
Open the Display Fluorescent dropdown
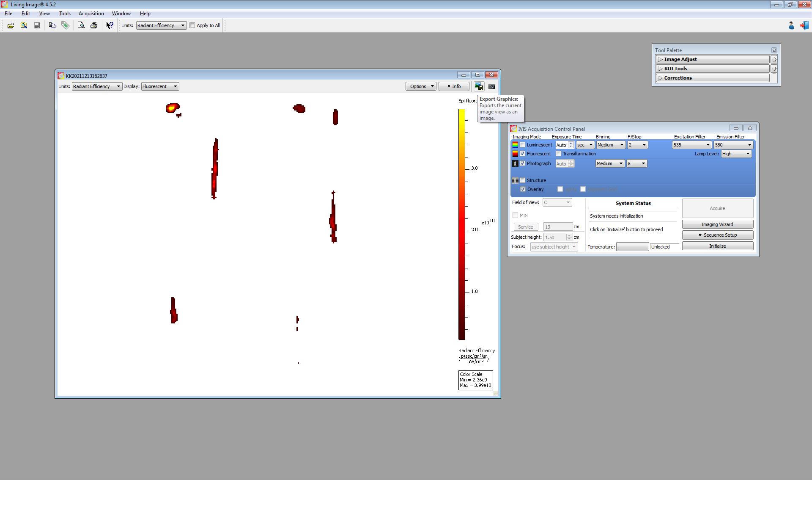pos(160,86)
